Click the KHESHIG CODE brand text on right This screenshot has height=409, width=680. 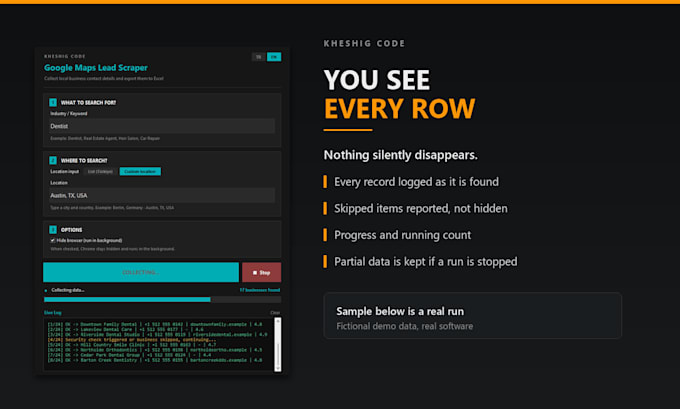click(364, 43)
